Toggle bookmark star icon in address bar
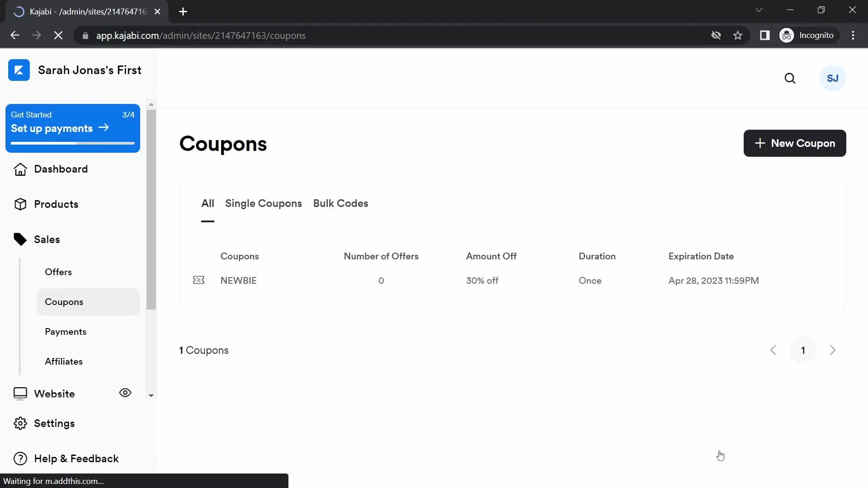Screen dimensions: 868x488 (x=738, y=35)
